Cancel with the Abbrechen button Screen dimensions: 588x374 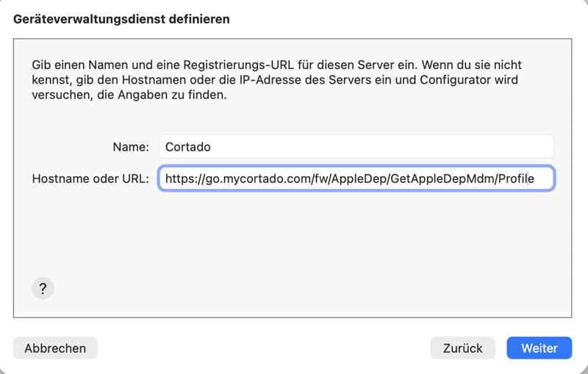pyautogui.click(x=55, y=348)
